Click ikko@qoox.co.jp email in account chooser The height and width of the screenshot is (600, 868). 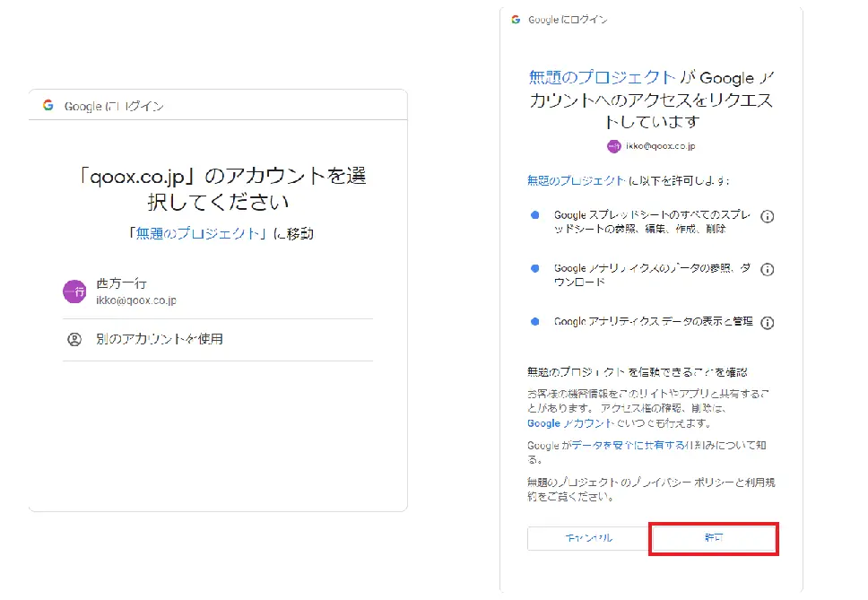(x=136, y=300)
